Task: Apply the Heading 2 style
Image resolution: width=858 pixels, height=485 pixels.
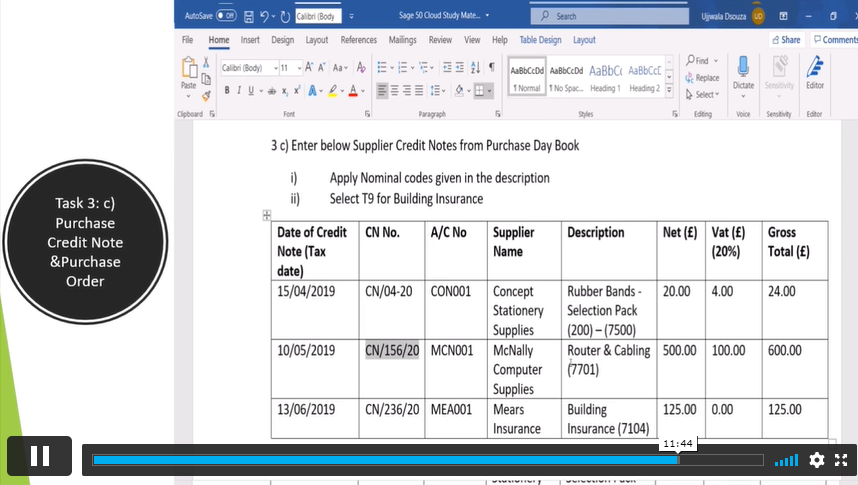Action: pyautogui.click(x=645, y=77)
